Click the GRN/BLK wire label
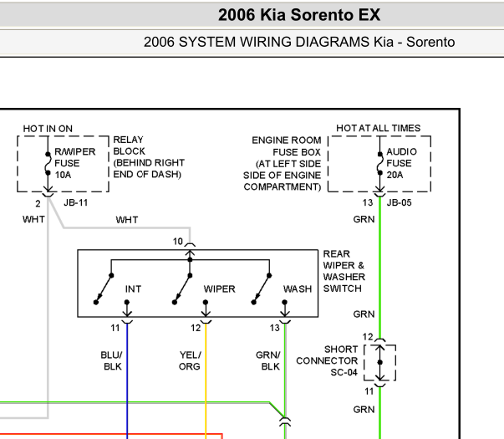Viewport: 504px width, 439px height. 268,360
